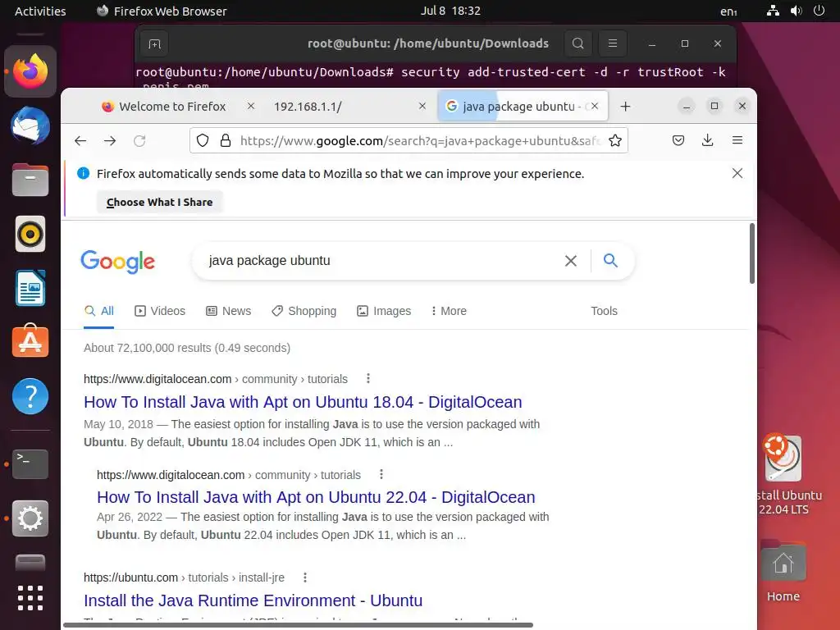Image resolution: width=840 pixels, height=630 pixels.
Task: Open more options for DigitalOcean 18.04 result
Action: click(368, 379)
